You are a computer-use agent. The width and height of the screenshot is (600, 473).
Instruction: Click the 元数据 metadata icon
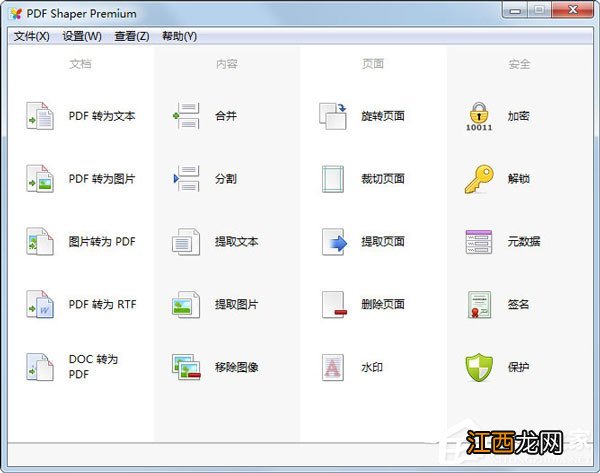479,241
